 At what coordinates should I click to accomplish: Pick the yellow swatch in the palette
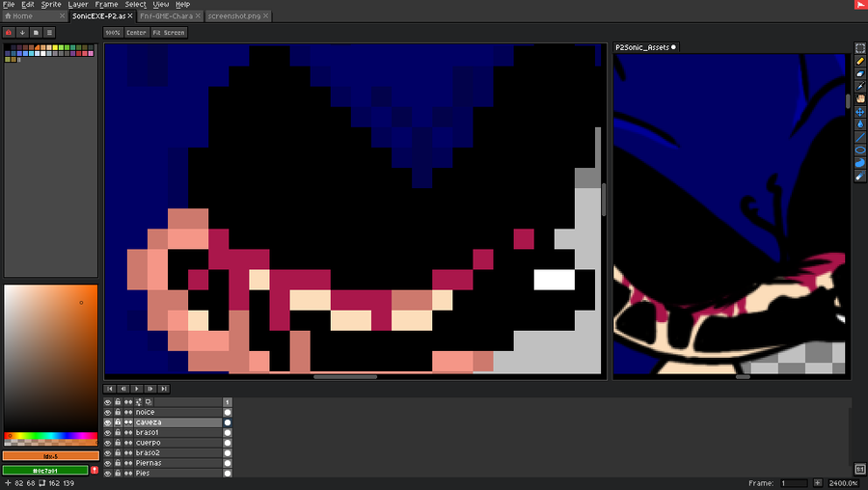click(55, 47)
